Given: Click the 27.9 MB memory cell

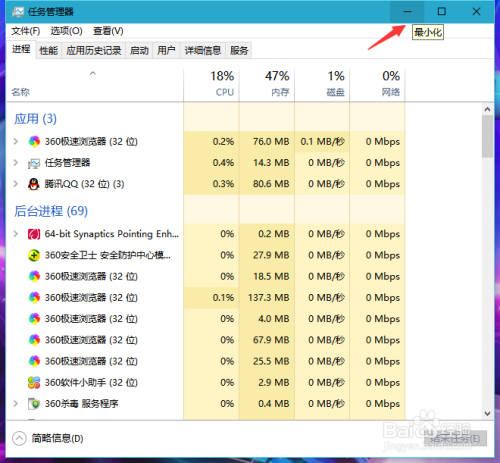Looking at the screenshot, I should 267,255.
